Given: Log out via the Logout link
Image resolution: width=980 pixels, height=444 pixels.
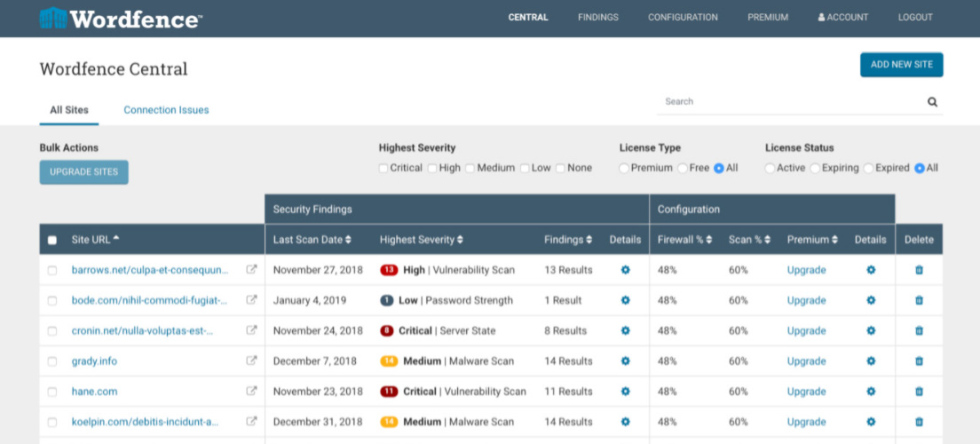Looking at the screenshot, I should (915, 18).
